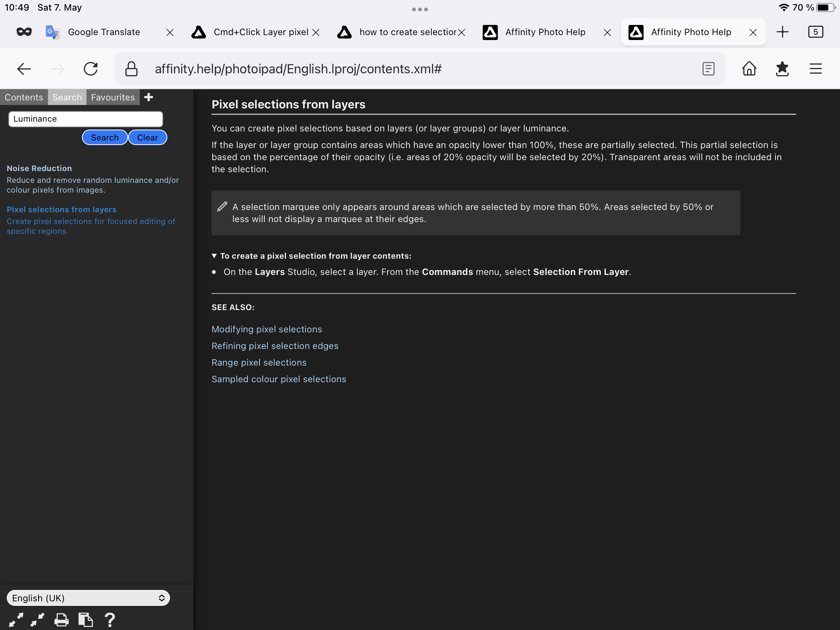The width and height of the screenshot is (840, 630).
Task: Click the Luminance search input field
Action: pyautogui.click(x=85, y=119)
